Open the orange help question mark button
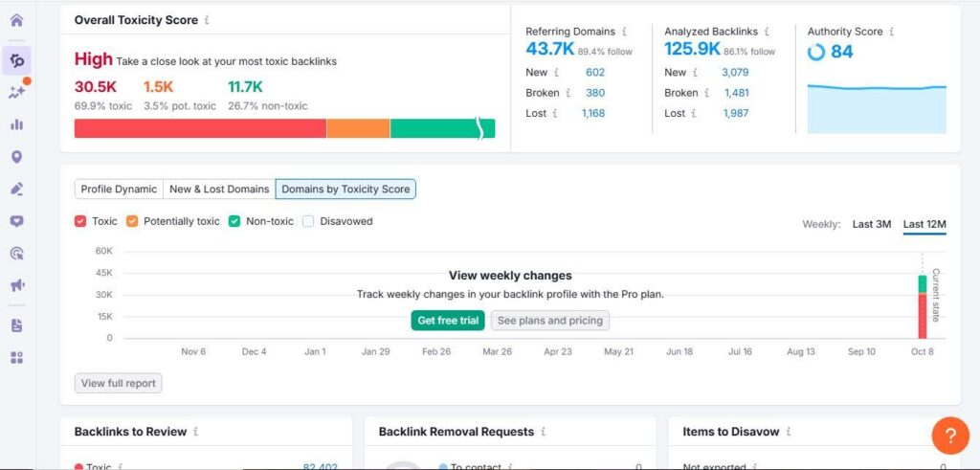Image resolution: width=980 pixels, height=470 pixels. 949,436
